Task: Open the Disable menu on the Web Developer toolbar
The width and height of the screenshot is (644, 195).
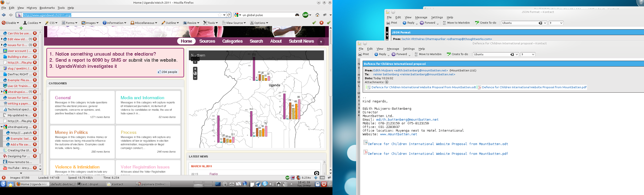Action: coord(10,23)
